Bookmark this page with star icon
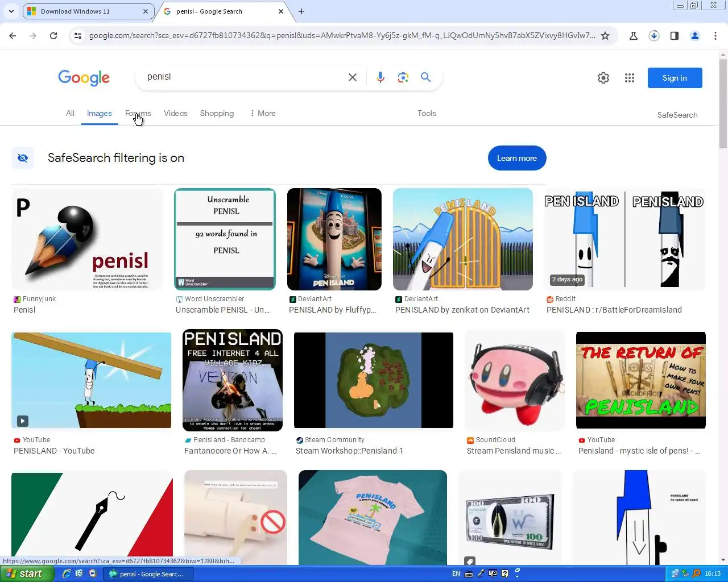The width and height of the screenshot is (728, 582). click(x=605, y=36)
